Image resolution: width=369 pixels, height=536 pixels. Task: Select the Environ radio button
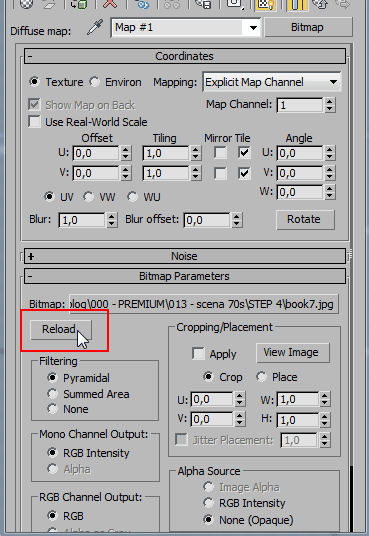(94, 82)
